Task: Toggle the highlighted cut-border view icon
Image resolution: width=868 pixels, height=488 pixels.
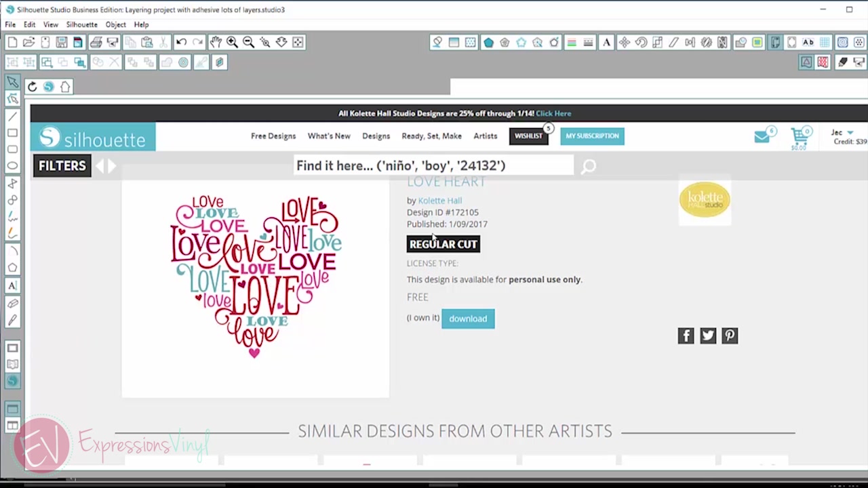Action: [806, 62]
